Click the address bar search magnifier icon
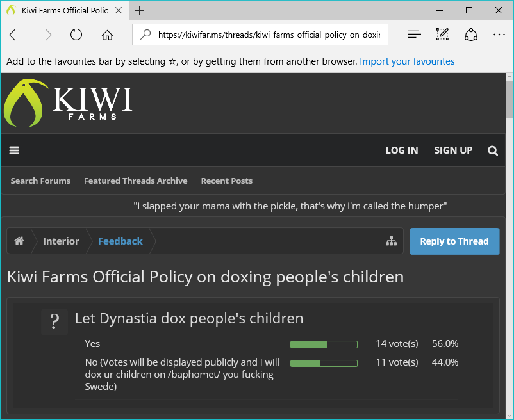 tap(145, 35)
